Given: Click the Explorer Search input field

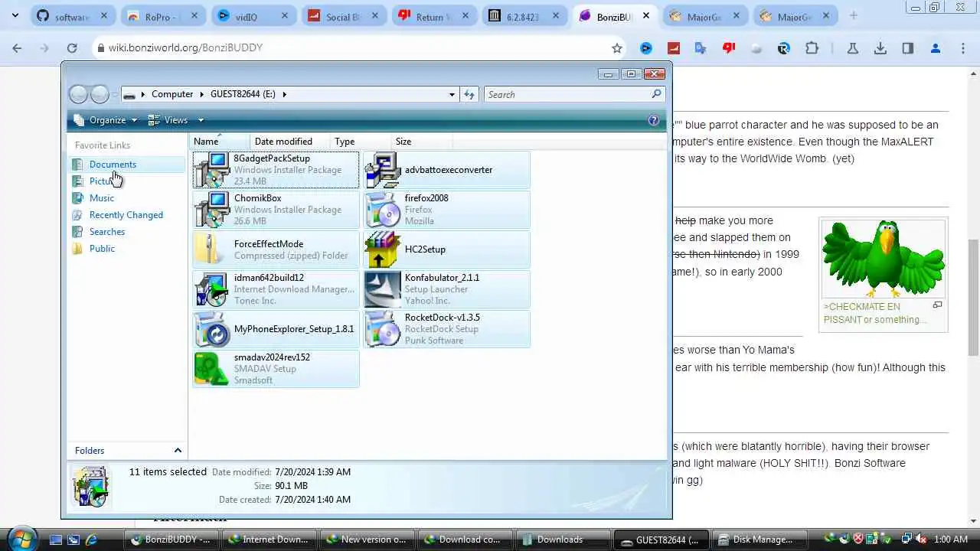Looking at the screenshot, I should [567, 94].
